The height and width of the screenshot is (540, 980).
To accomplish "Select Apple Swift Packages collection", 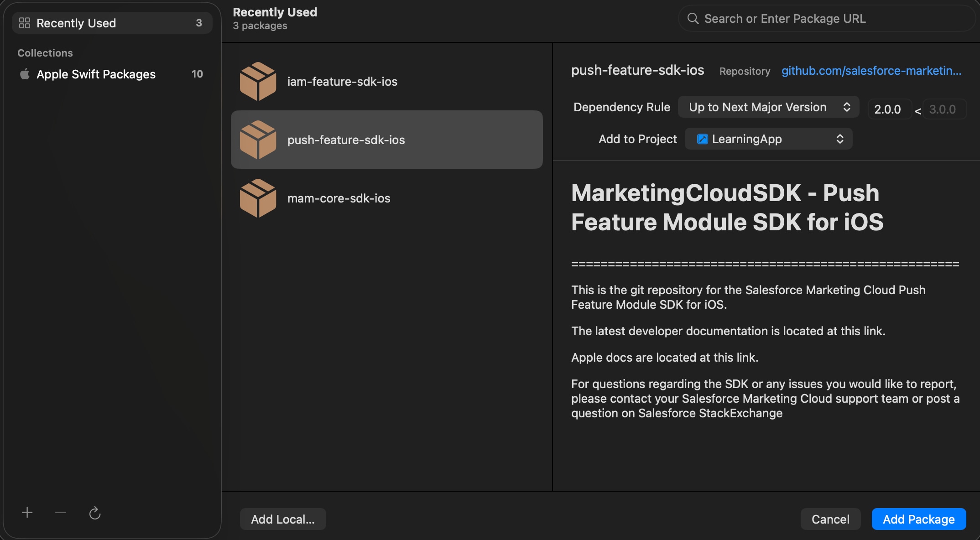I will (x=96, y=74).
